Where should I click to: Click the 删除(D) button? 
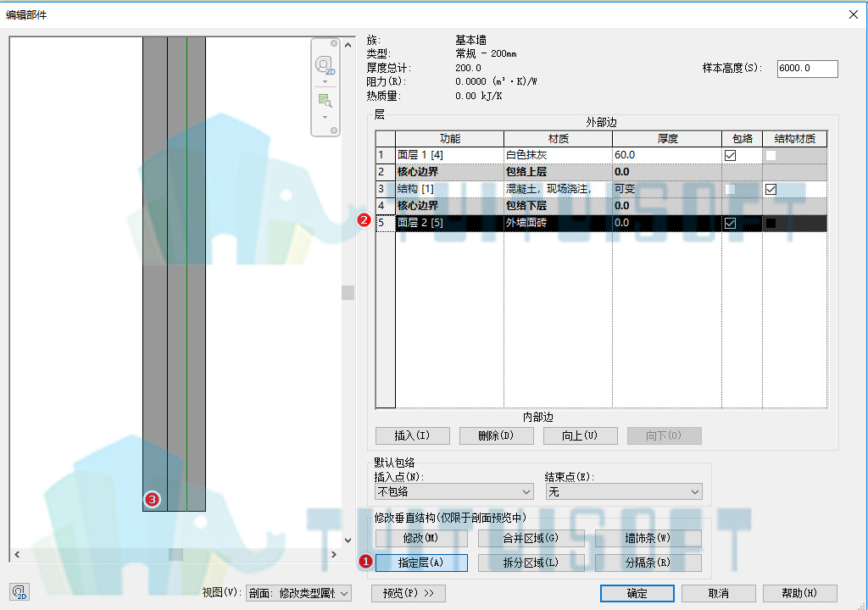(x=497, y=435)
